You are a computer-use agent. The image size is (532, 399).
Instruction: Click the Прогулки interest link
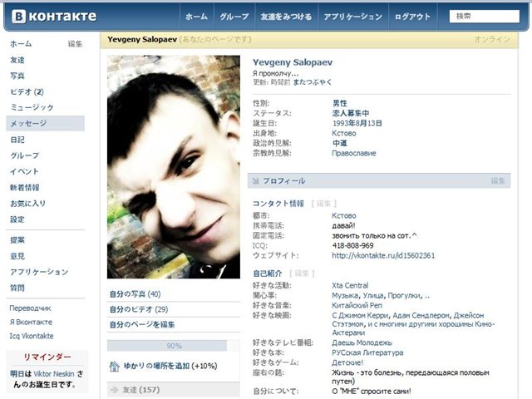click(x=404, y=296)
